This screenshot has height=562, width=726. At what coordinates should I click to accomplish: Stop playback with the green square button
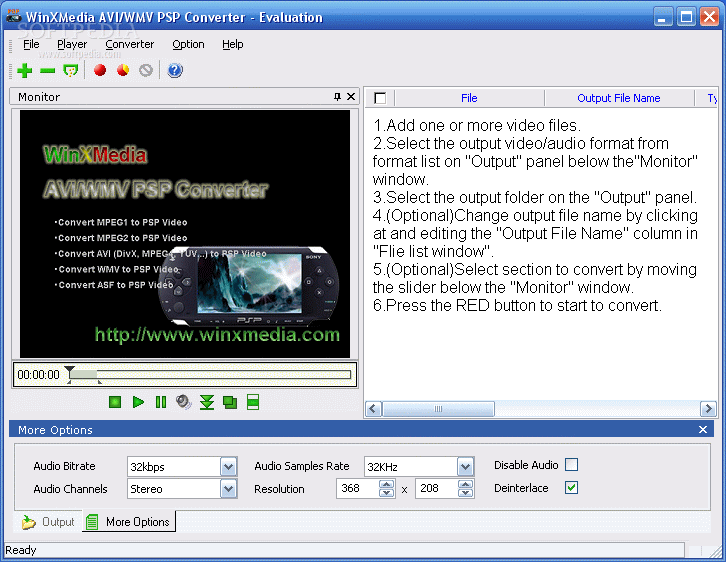click(115, 402)
